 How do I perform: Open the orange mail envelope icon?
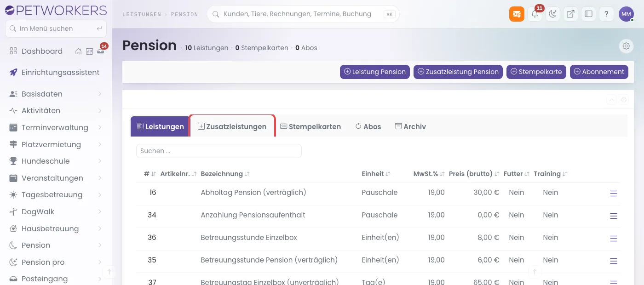(x=517, y=14)
